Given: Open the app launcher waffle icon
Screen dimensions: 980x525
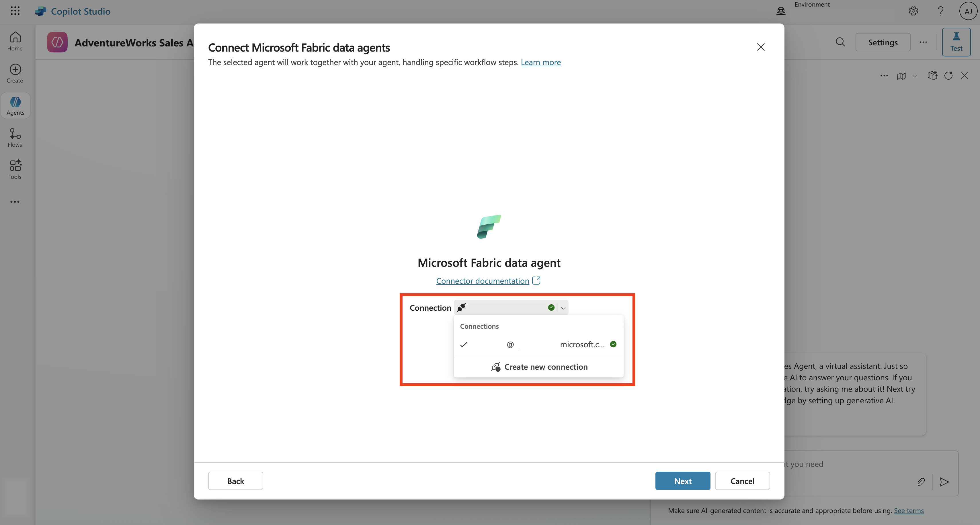Looking at the screenshot, I should tap(15, 11).
